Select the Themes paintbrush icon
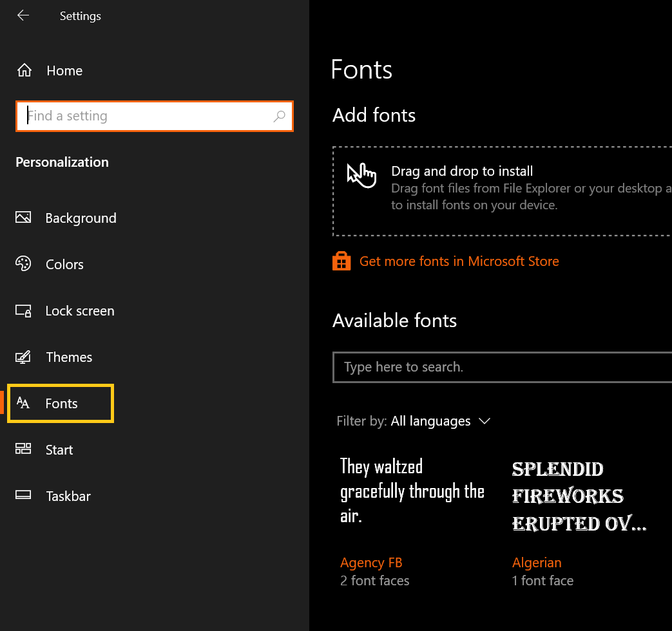The width and height of the screenshot is (672, 631). pos(23,357)
